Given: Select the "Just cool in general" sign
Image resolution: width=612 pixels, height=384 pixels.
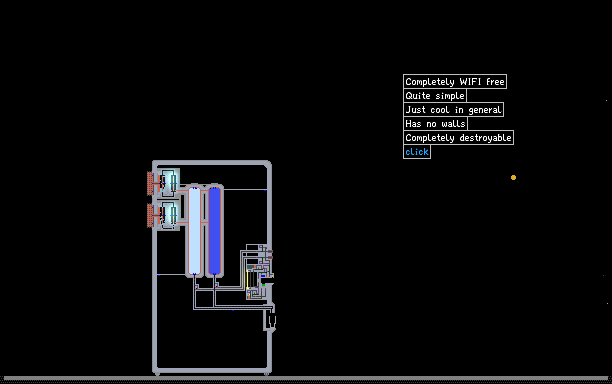Looking at the screenshot, I should [453, 110].
